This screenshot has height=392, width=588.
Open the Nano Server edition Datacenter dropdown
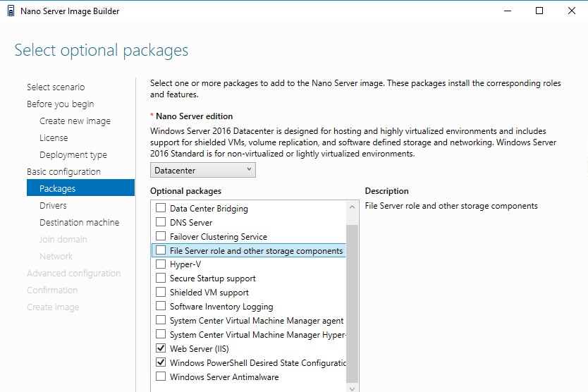click(203, 170)
